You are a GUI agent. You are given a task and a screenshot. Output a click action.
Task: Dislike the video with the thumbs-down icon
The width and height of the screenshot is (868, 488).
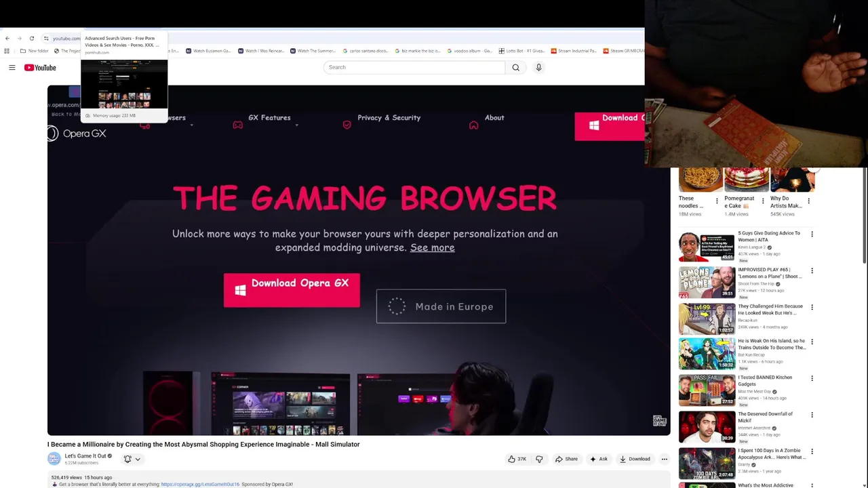pyautogui.click(x=539, y=459)
